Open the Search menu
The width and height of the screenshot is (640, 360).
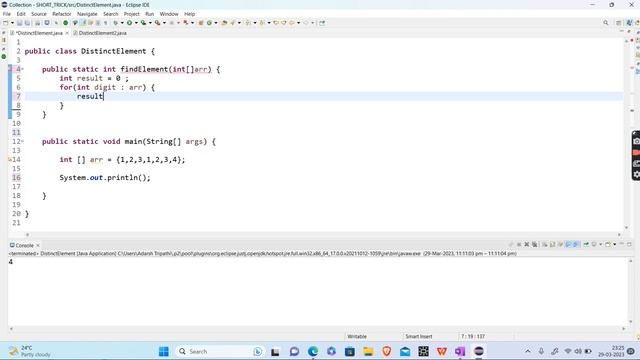point(111,14)
